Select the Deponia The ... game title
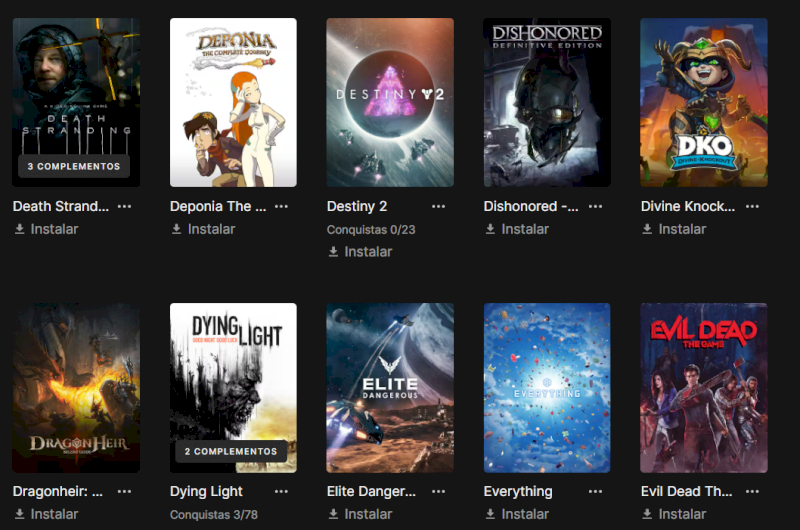Image resolution: width=800 pixels, height=530 pixels. click(218, 206)
